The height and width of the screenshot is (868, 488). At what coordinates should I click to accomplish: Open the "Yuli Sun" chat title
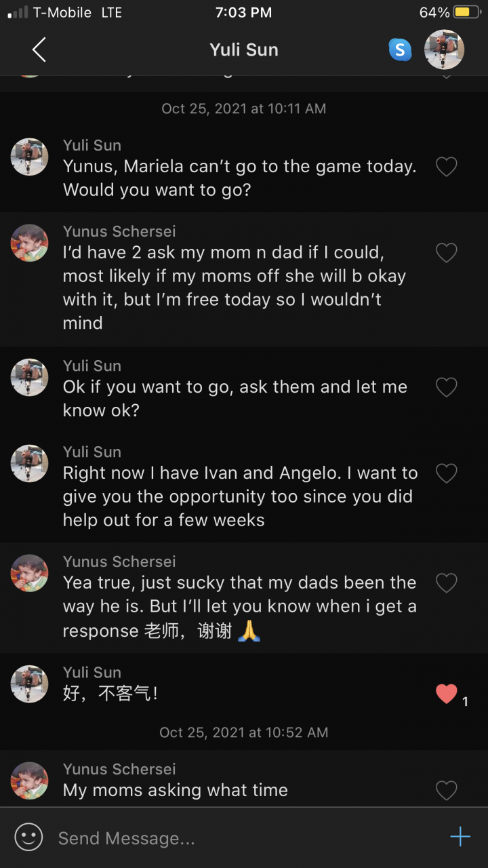244,50
